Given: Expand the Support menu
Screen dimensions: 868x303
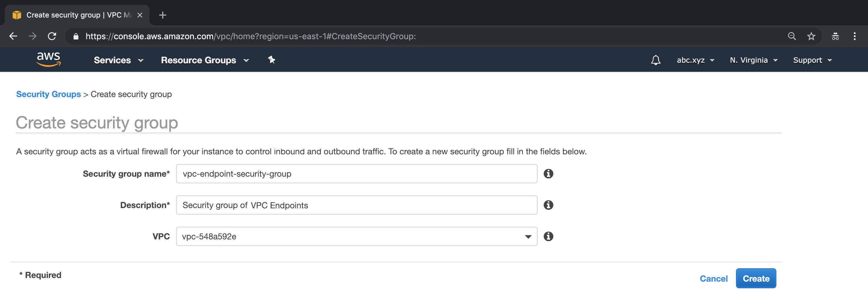Looking at the screenshot, I should pyautogui.click(x=812, y=60).
